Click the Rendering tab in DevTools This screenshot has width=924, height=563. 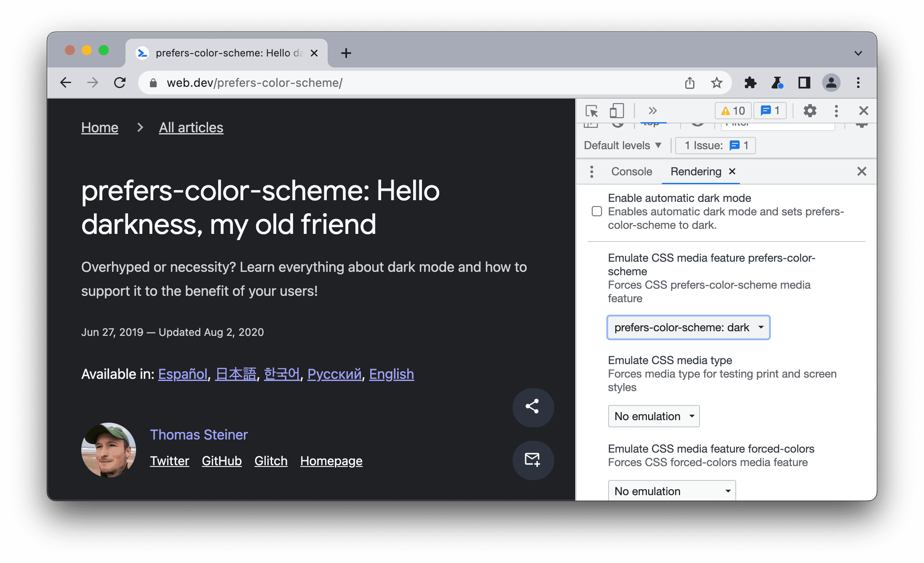point(695,172)
